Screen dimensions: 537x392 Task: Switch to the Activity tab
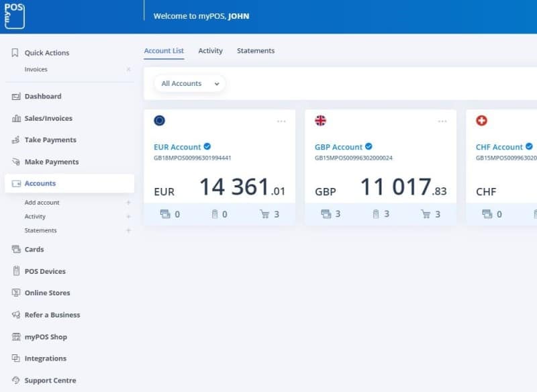coord(210,51)
